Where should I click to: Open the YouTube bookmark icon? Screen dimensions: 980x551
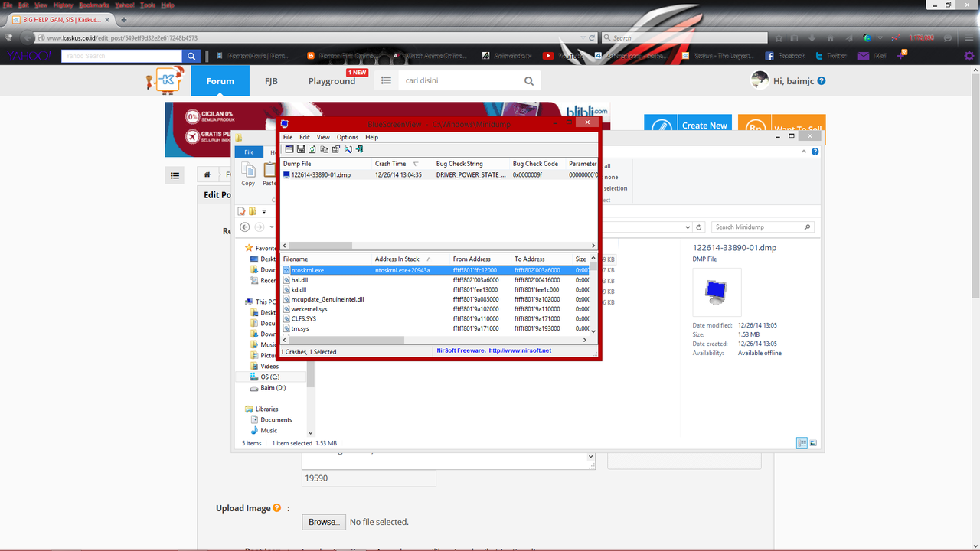click(x=547, y=56)
